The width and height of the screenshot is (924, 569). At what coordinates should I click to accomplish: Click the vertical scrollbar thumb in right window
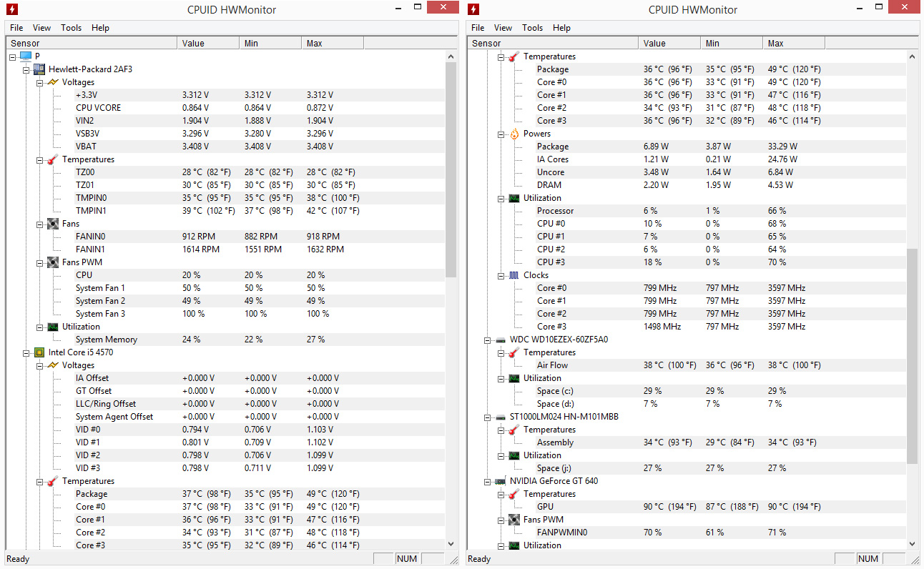[x=912, y=356]
